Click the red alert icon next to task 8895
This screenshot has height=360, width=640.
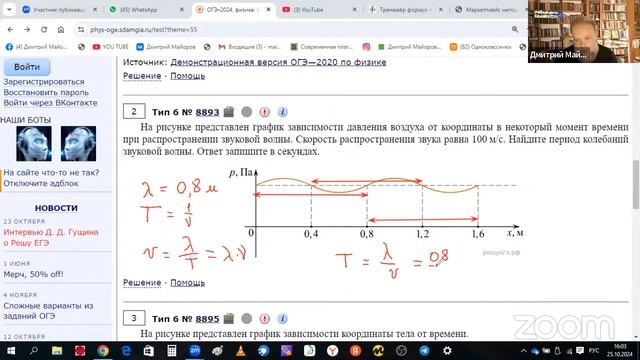264,318
